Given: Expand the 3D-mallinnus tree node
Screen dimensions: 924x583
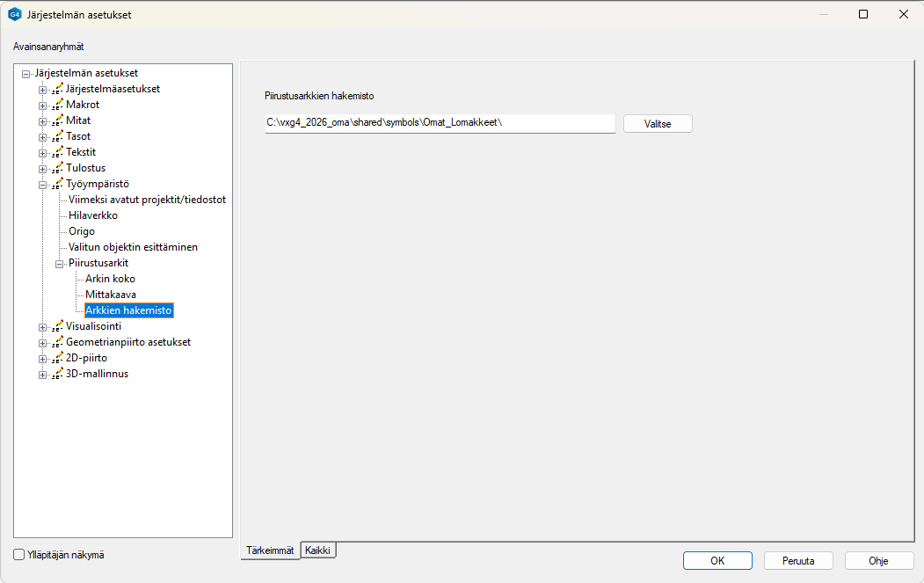Looking at the screenshot, I should pos(42,375).
